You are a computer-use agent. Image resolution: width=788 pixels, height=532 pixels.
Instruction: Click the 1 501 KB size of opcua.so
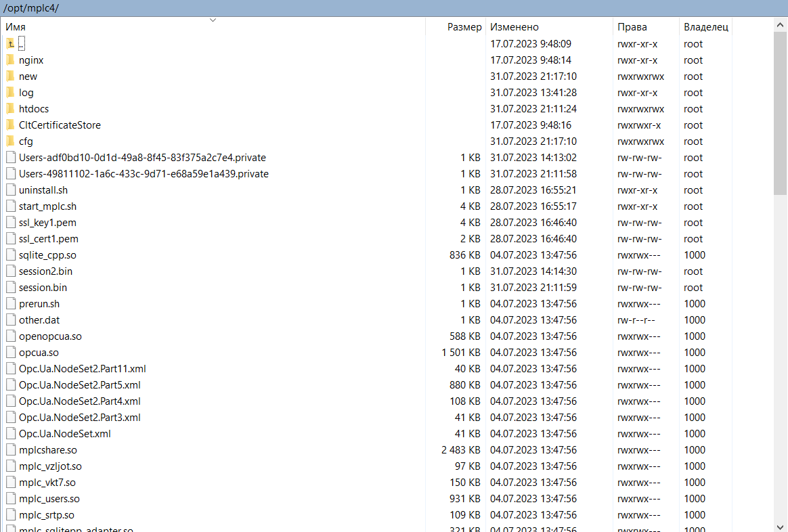tap(461, 353)
